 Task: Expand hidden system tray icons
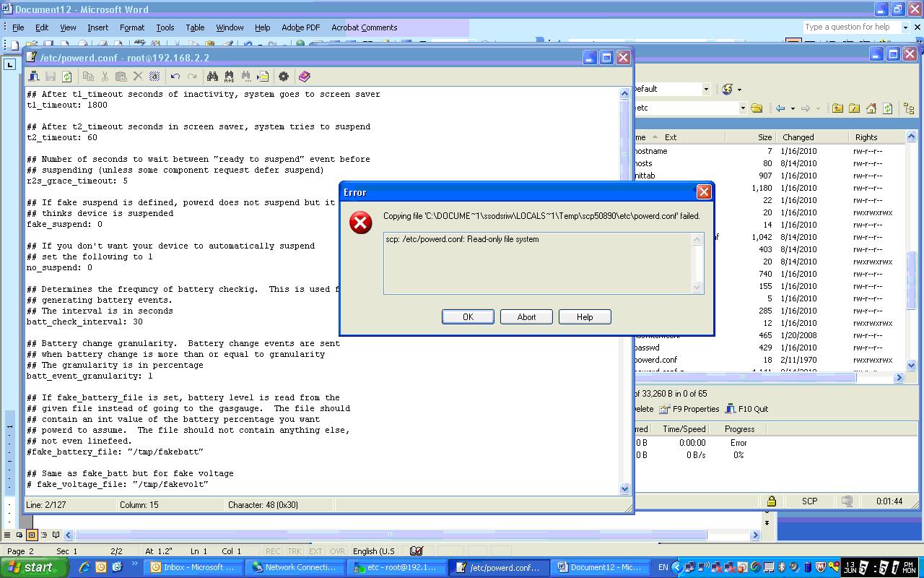(x=676, y=567)
